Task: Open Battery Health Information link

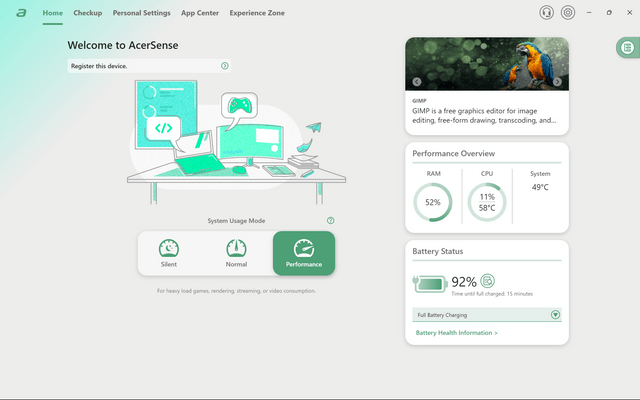Action: pos(456,333)
